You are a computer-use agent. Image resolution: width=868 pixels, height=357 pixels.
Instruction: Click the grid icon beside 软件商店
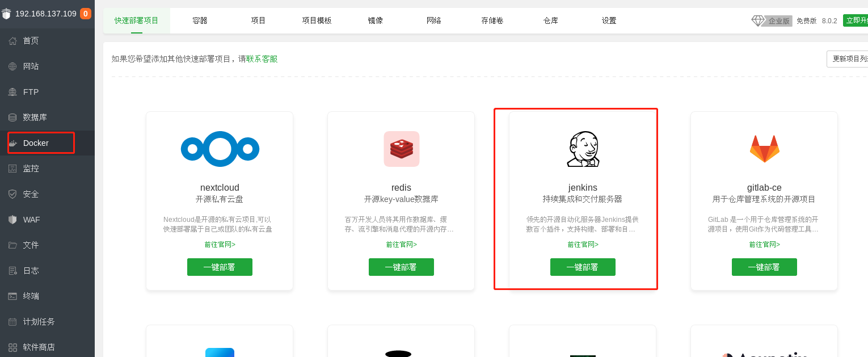click(x=12, y=347)
